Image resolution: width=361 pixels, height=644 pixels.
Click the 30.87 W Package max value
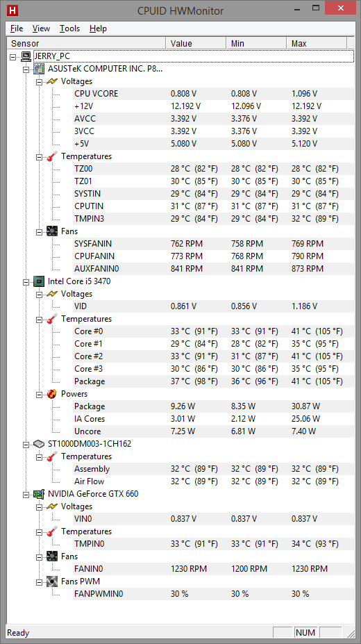click(306, 406)
